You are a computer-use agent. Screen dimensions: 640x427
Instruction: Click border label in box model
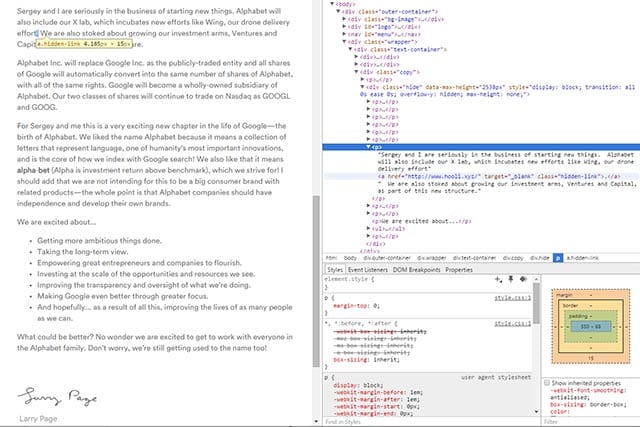coord(570,305)
